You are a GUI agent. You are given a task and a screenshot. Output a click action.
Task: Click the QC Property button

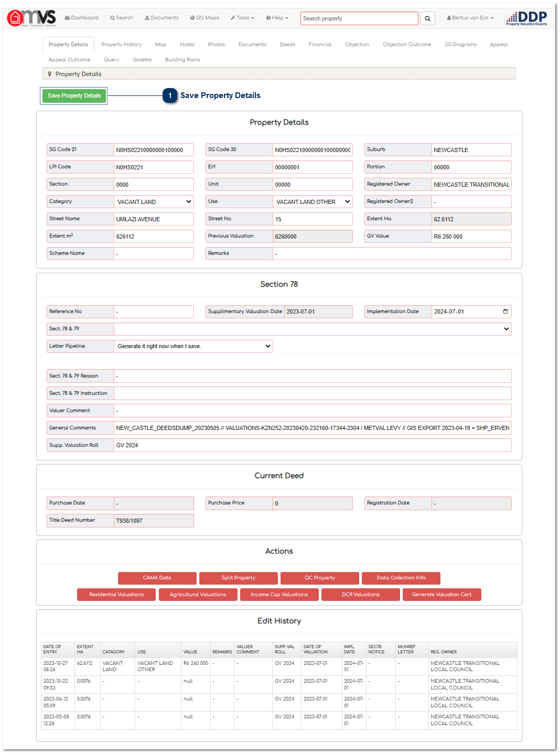point(320,578)
